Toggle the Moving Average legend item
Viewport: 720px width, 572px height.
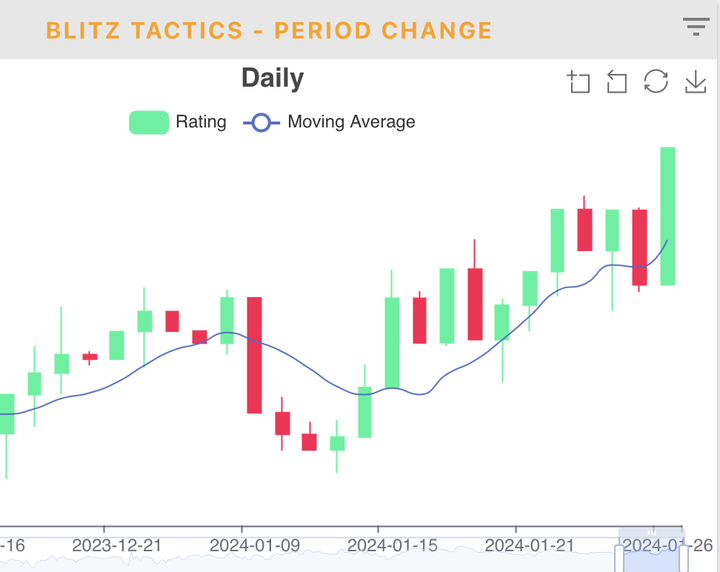click(x=329, y=122)
